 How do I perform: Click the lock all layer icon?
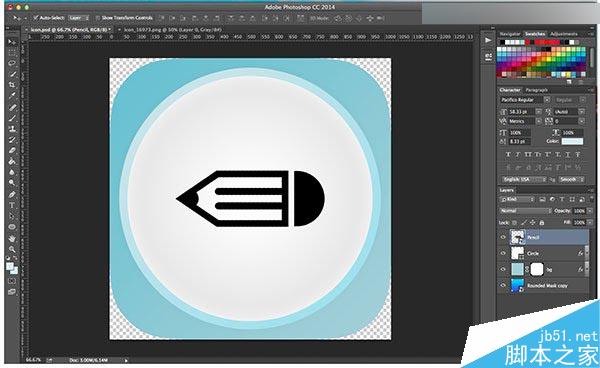pyautogui.click(x=541, y=223)
